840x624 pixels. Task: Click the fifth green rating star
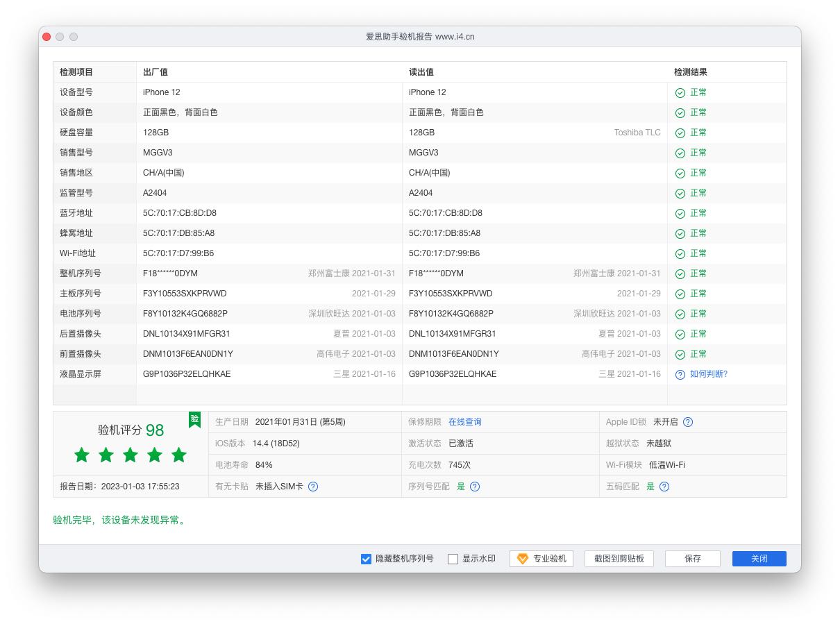click(179, 455)
